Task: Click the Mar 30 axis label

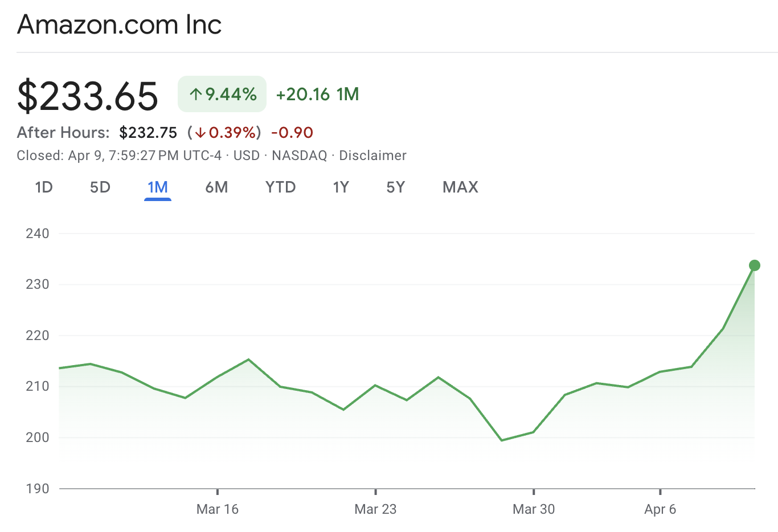Action: click(x=533, y=509)
